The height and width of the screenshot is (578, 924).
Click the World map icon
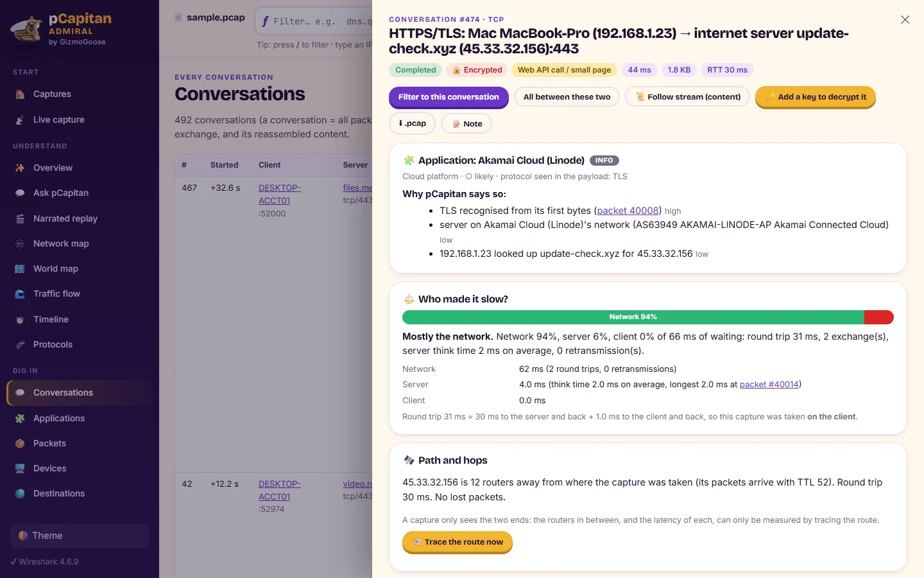pyautogui.click(x=20, y=269)
